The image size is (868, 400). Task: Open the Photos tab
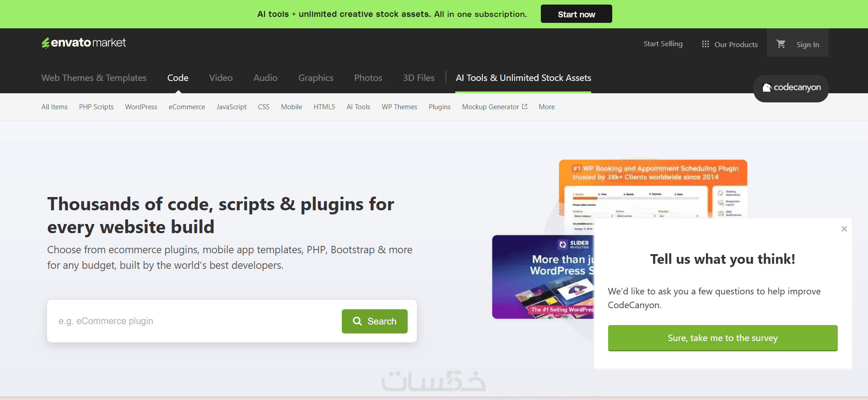pyautogui.click(x=368, y=78)
